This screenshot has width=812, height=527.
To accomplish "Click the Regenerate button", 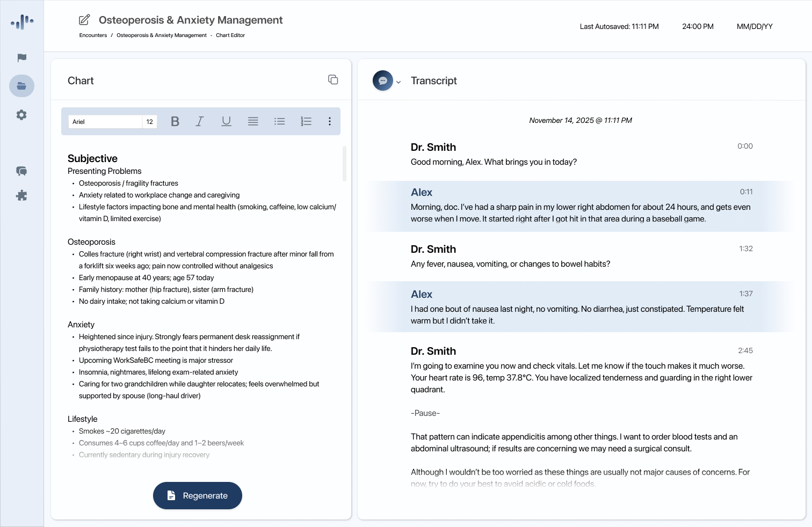I will tap(198, 495).
